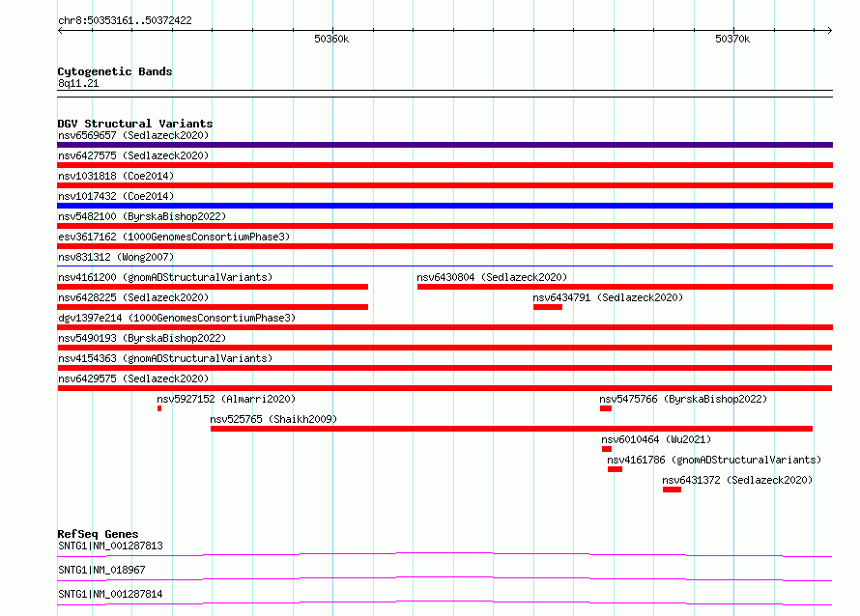Screen dimensions: 860x616
Task: Click the nsv6569657 (Sedlazeck2020) label
Action: [133, 135]
